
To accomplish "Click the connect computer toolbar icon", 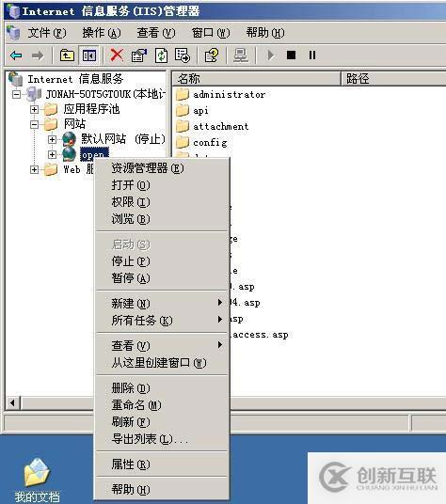I will coord(241,55).
